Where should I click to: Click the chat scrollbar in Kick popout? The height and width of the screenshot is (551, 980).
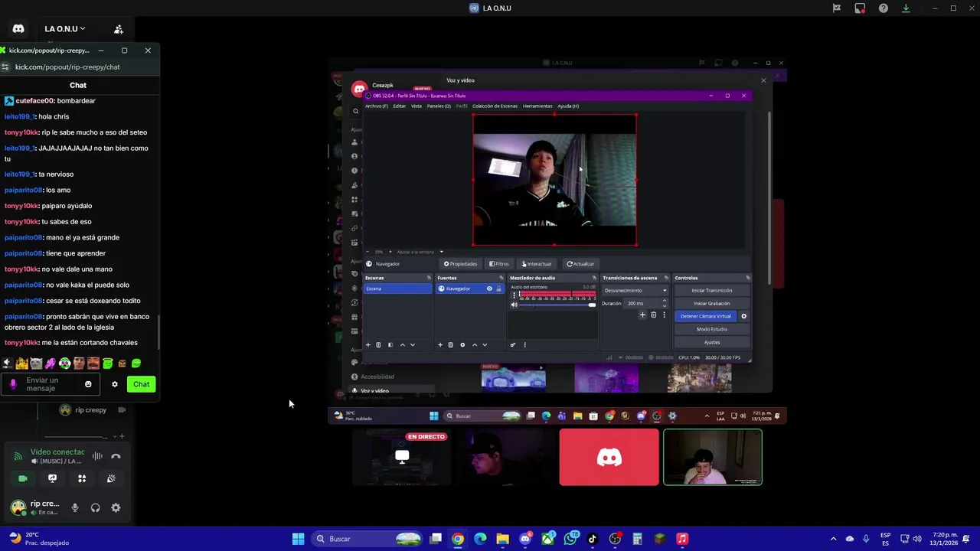[x=158, y=331]
